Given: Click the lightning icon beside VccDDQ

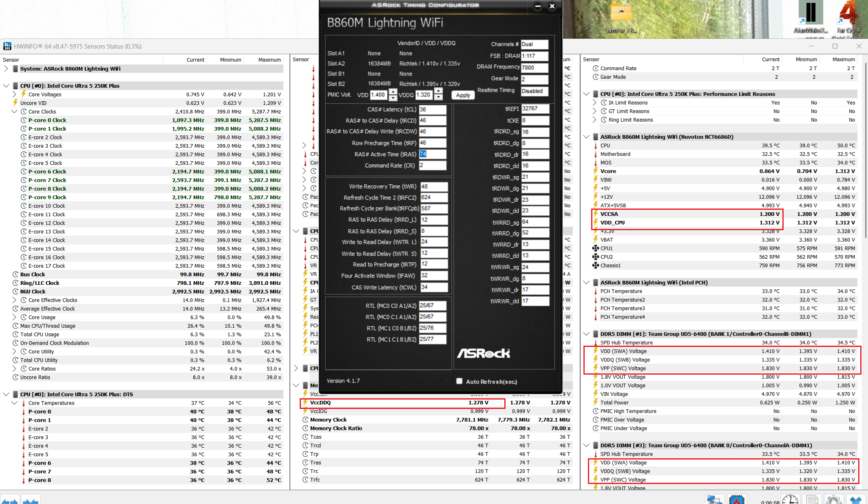Looking at the screenshot, I should 305,402.
